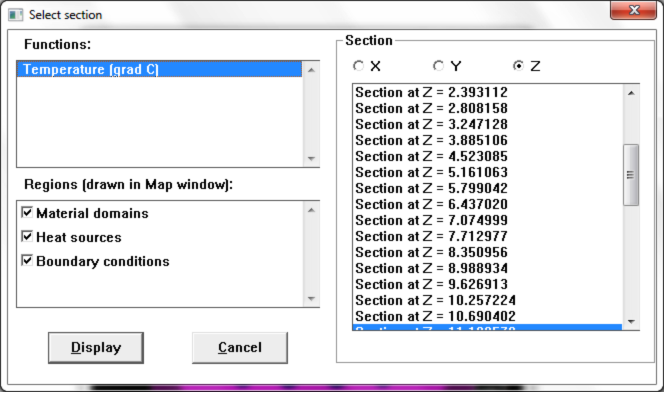Toggle Material domains checkbox
The height and width of the screenshot is (393, 664).
click(x=27, y=213)
